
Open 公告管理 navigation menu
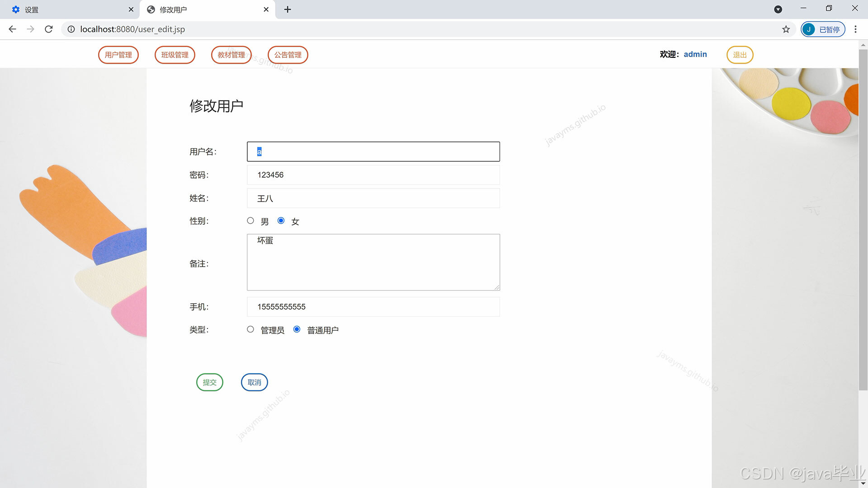pyautogui.click(x=288, y=55)
